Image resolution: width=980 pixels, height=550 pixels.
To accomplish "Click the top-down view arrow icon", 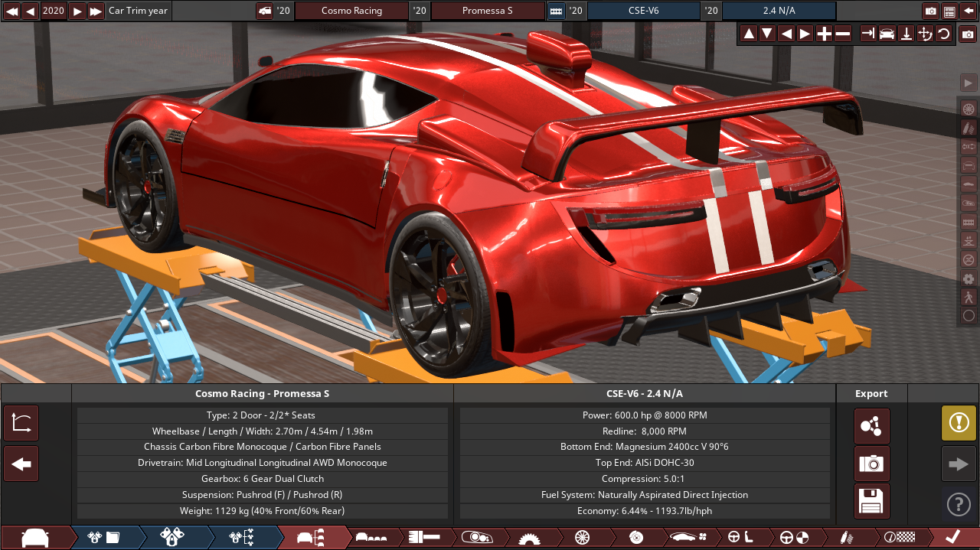I will [x=906, y=34].
